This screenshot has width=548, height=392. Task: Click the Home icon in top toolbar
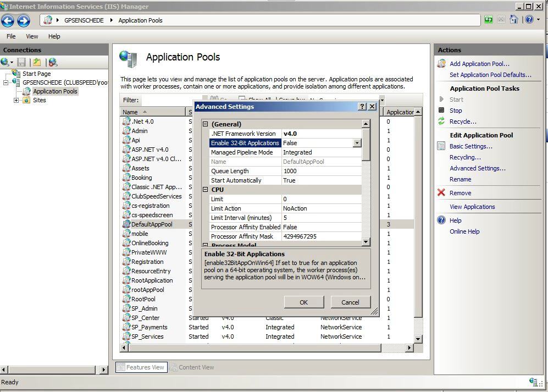[513, 19]
